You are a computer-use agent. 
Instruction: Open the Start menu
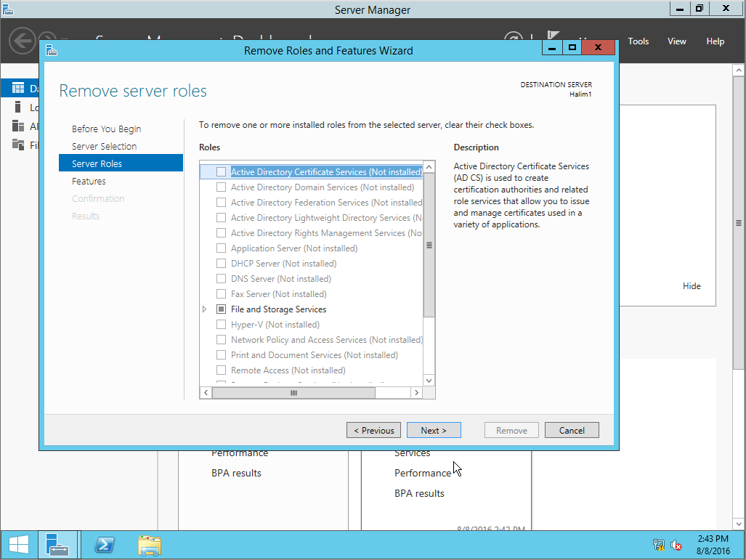coord(17,545)
